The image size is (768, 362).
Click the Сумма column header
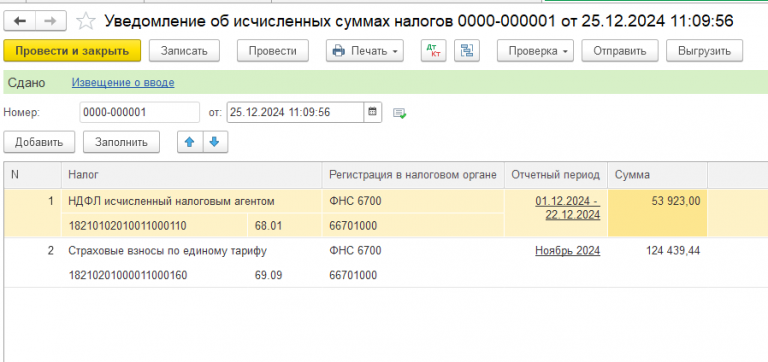(657, 175)
